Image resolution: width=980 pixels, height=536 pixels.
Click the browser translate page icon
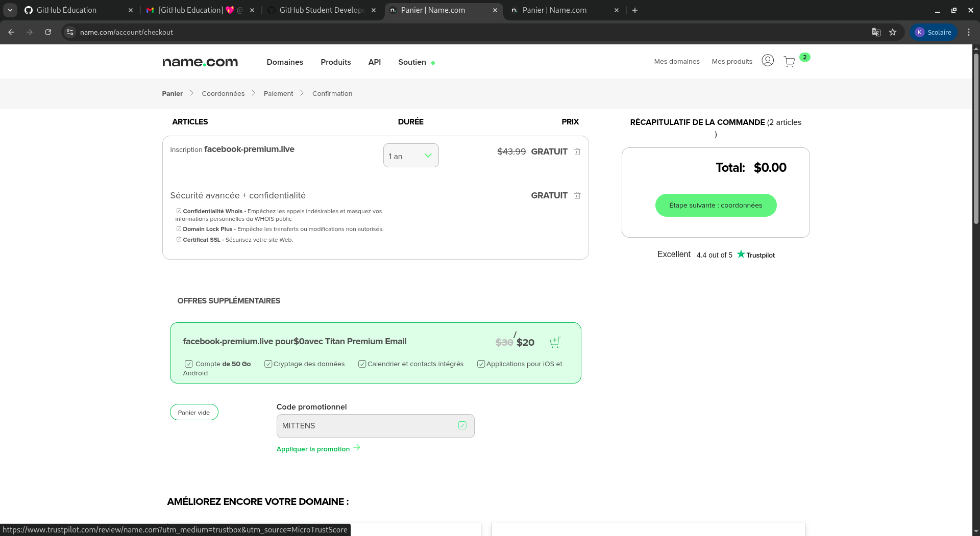click(876, 32)
